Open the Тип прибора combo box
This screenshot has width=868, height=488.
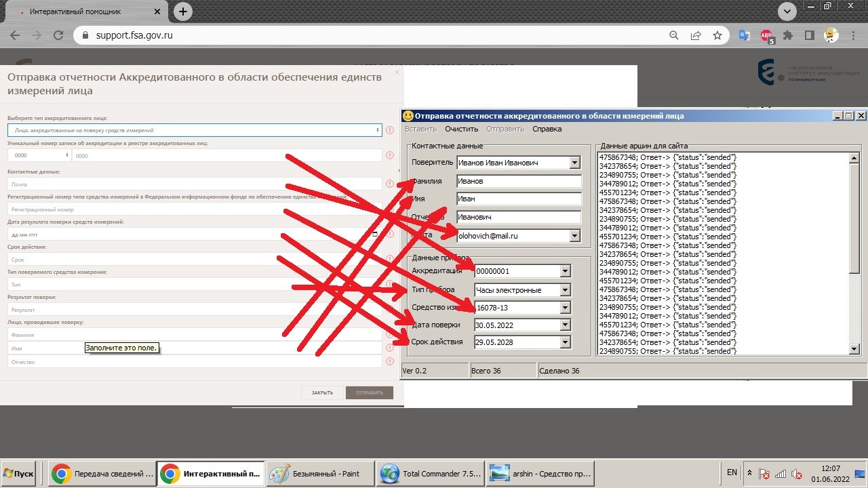coord(566,290)
